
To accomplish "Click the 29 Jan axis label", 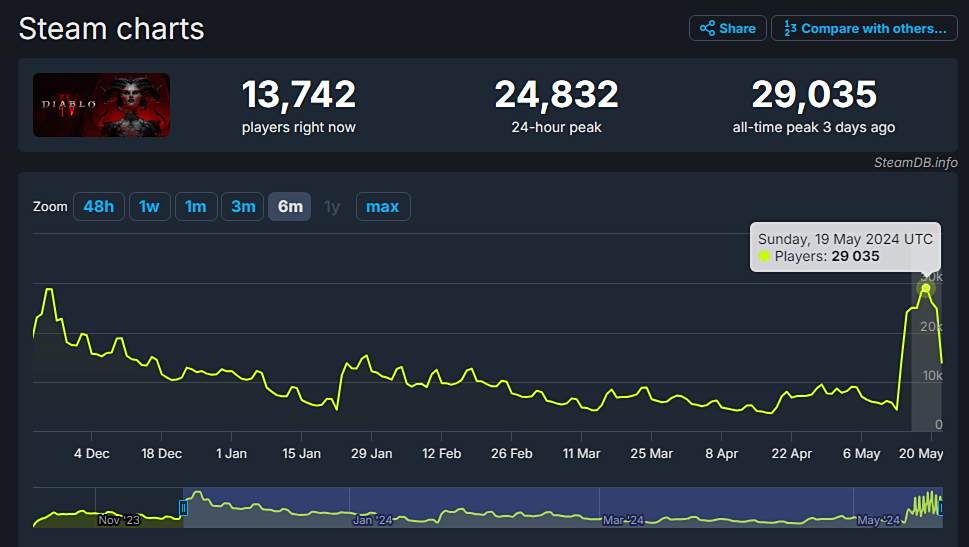I will (x=371, y=454).
